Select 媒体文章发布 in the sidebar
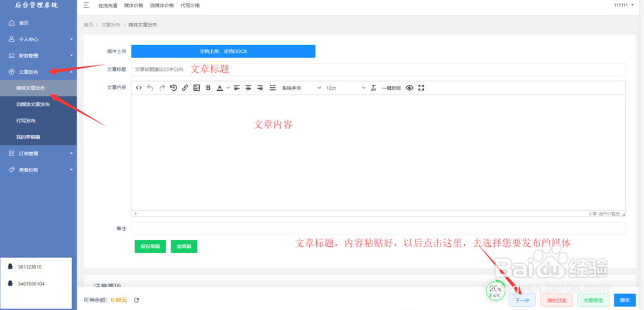Screen dimensions: 644x310 [38, 88]
